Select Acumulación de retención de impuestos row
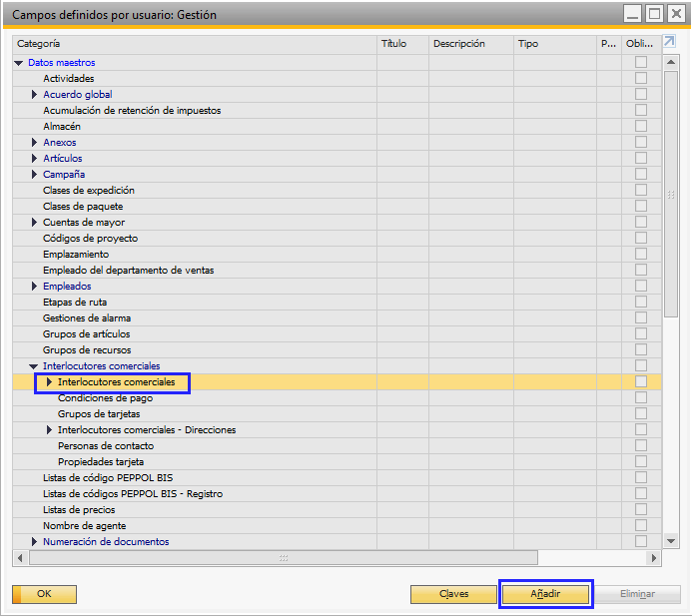692x616 pixels. (337, 110)
